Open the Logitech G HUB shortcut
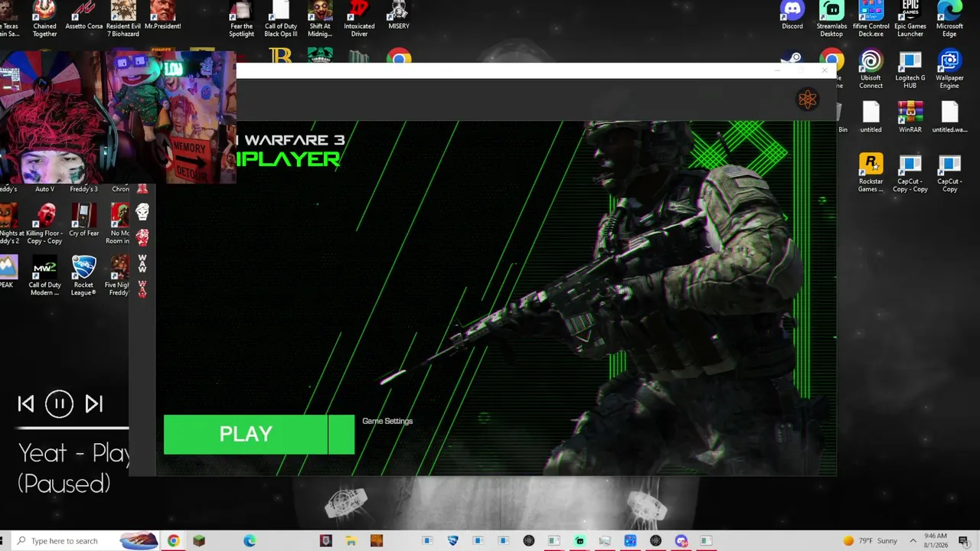 click(x=910, y=70)
